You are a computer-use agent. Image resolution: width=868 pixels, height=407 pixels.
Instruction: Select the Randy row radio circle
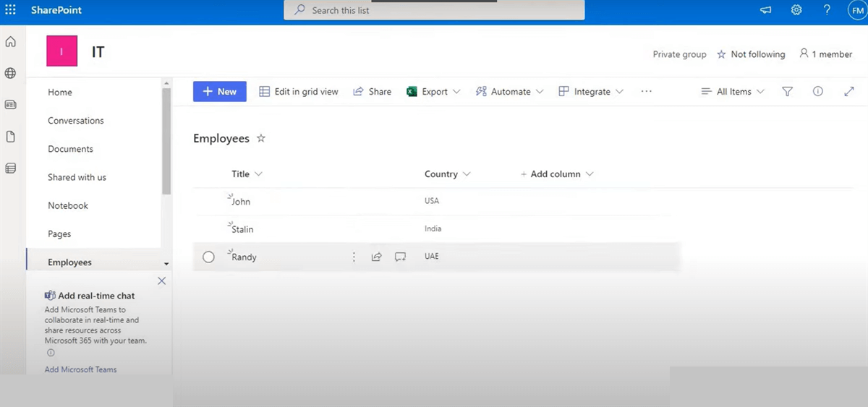pos(208,257)
